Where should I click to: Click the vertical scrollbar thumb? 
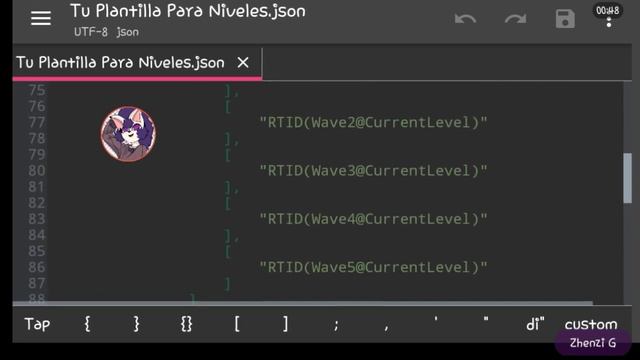click(627, 178)
